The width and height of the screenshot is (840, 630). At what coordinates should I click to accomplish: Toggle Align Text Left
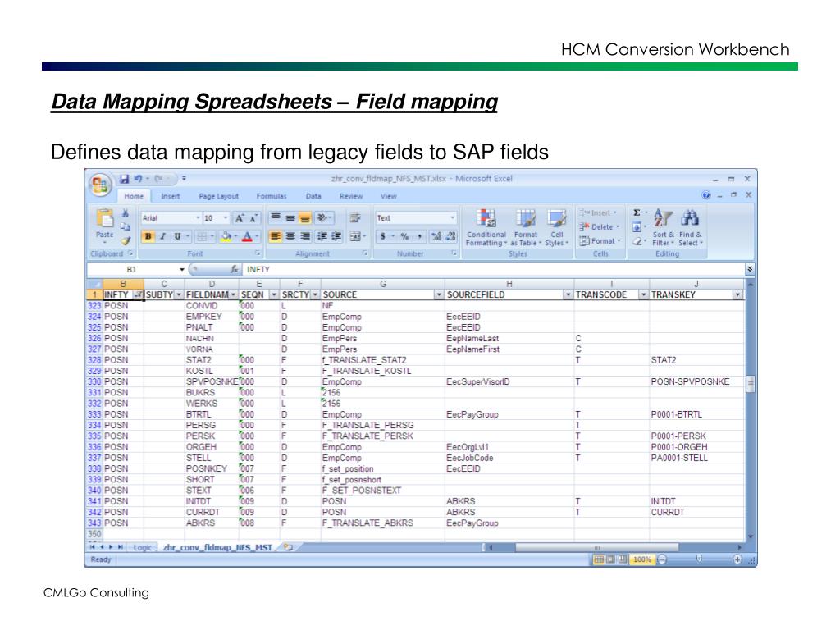point(276,236)
